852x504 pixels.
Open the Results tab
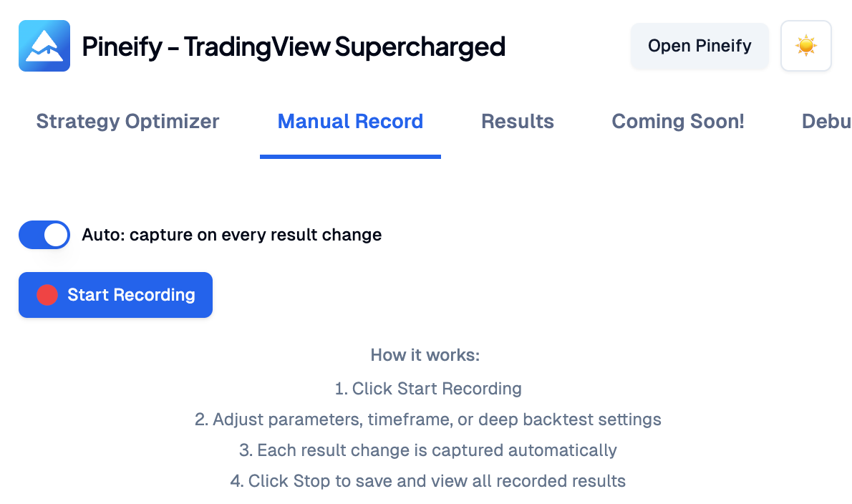click(517, 121)
